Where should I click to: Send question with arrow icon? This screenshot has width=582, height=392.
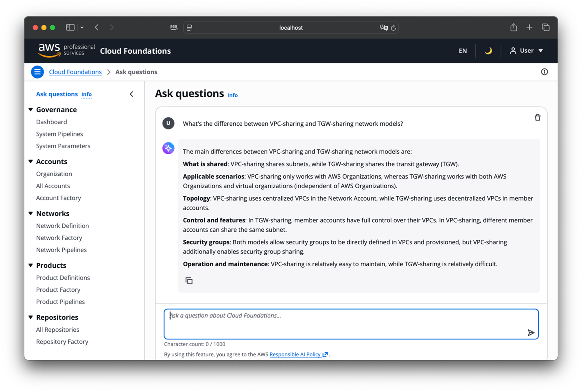tap(531, 333)
